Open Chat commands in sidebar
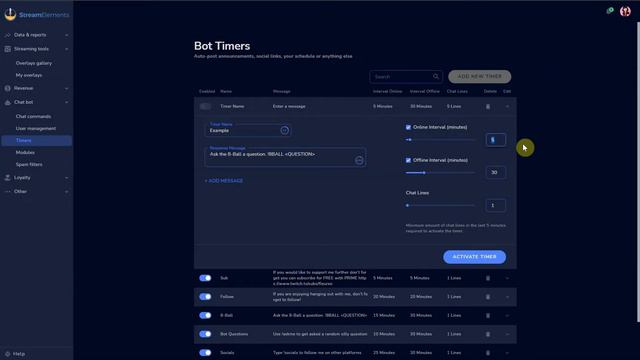 click(x=33, y=116)
